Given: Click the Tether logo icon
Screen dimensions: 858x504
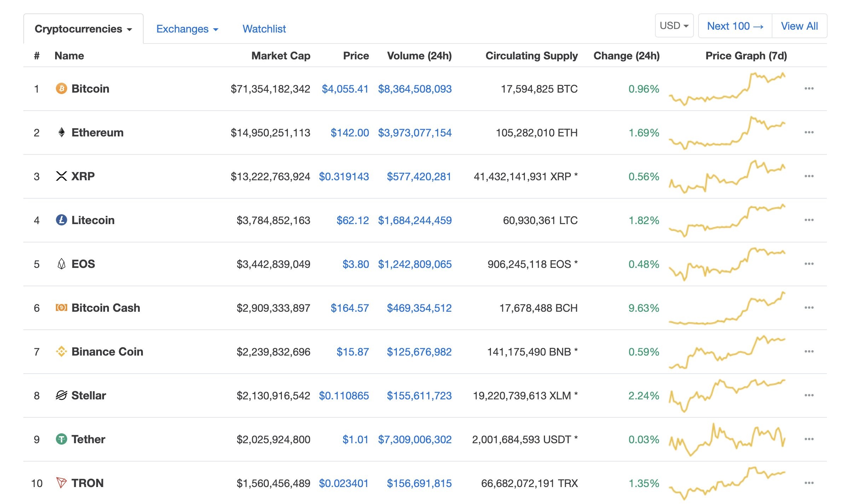Looking at the screenshot, I should [x=62, y=439].
